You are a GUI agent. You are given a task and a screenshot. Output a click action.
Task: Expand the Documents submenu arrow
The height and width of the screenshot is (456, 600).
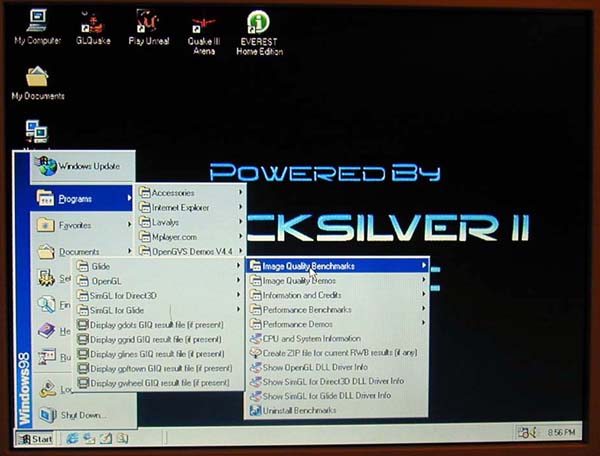point(129,251)
